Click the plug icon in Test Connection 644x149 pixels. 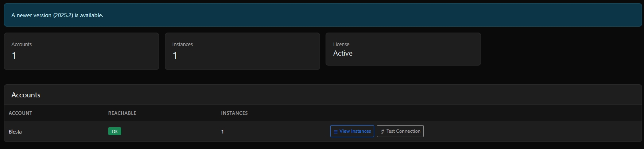pyautogui.click(x=382, y=132)
